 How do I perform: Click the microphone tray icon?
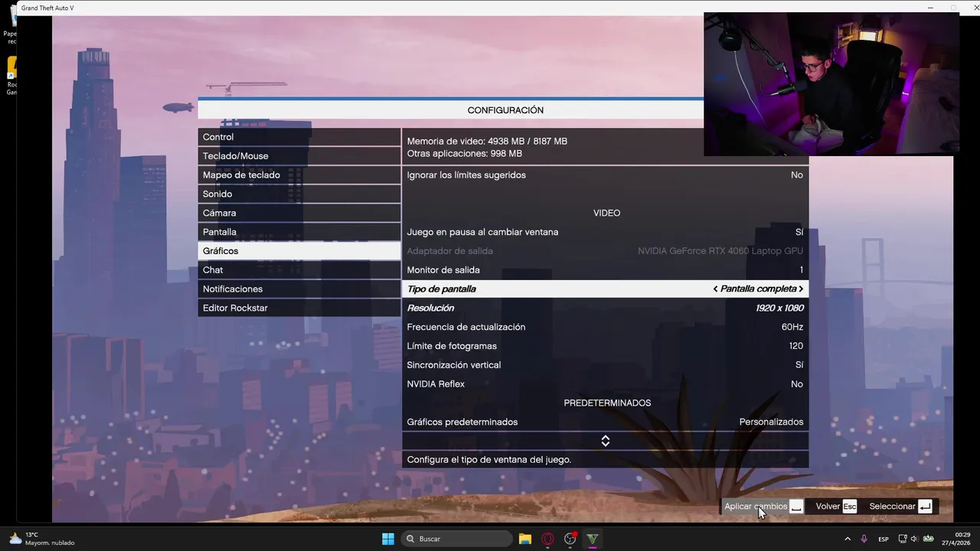point(864,539)
